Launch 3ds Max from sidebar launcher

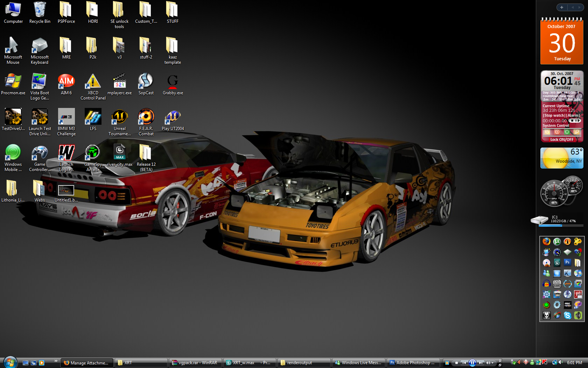point(557,263)
